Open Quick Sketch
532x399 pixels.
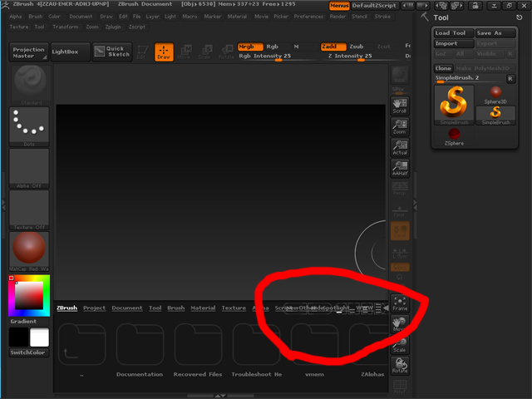point(112,52)
